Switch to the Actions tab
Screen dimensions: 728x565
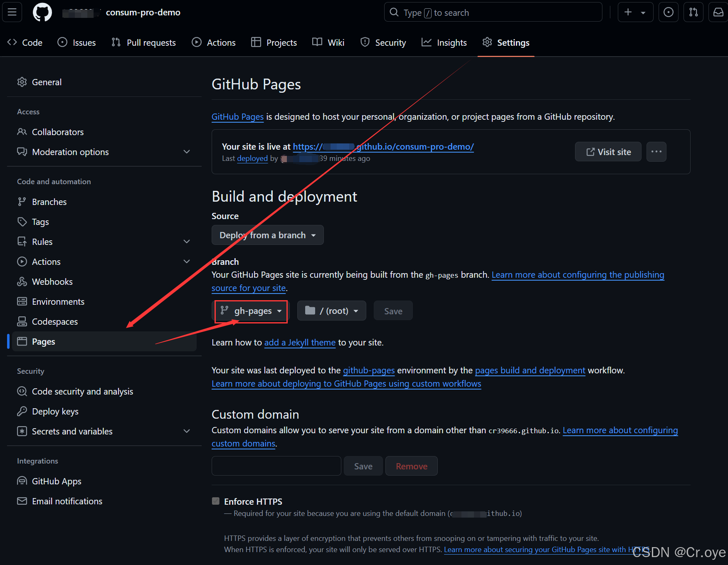click(x=214, y=42)
